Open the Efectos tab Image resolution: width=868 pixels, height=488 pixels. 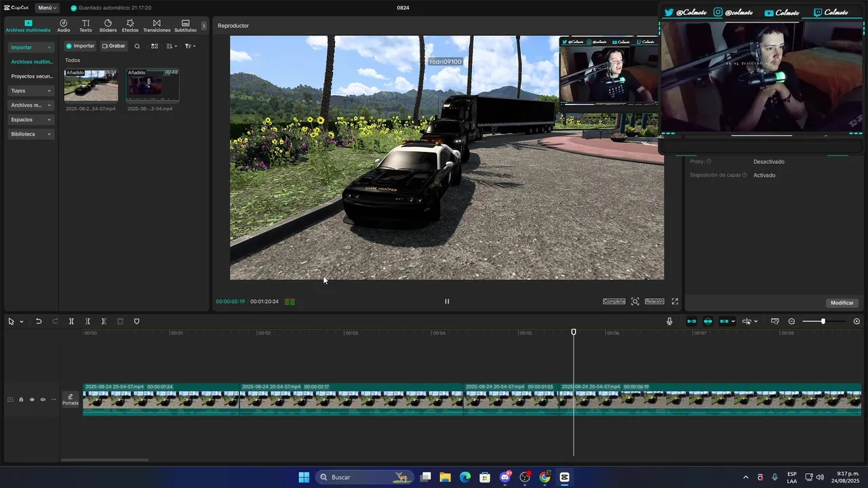coord(130,26)
